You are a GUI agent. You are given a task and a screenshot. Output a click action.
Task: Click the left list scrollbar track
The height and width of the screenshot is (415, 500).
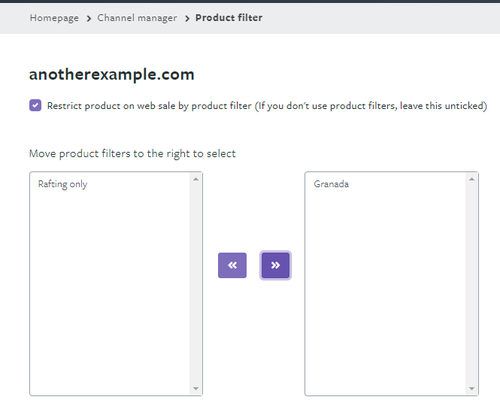coord(196,283)
